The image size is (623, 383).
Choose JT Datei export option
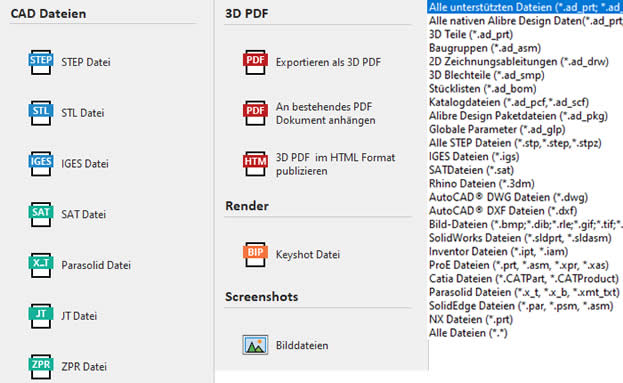tap(79, 316)
